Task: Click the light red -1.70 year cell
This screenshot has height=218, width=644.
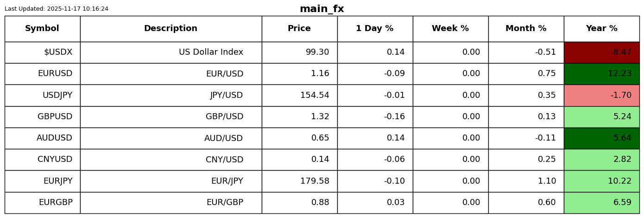Action: click(601, 96)
